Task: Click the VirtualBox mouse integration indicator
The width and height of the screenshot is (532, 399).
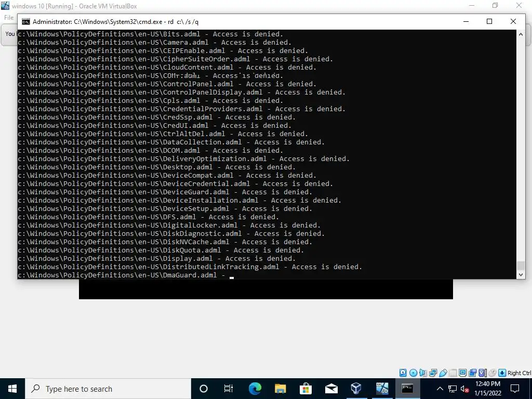Action: point(493,373)
